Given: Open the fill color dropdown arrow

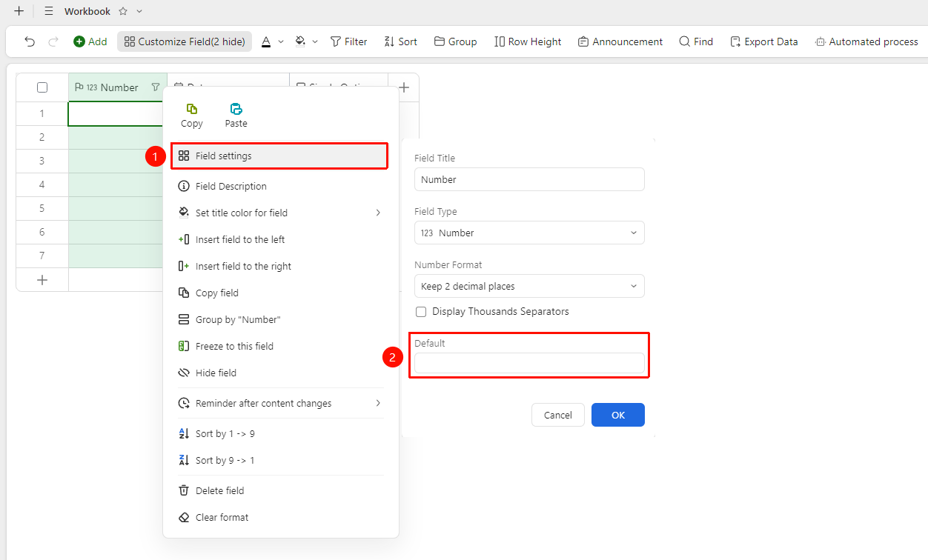Looking at the screenshot, I should point(315,42).
